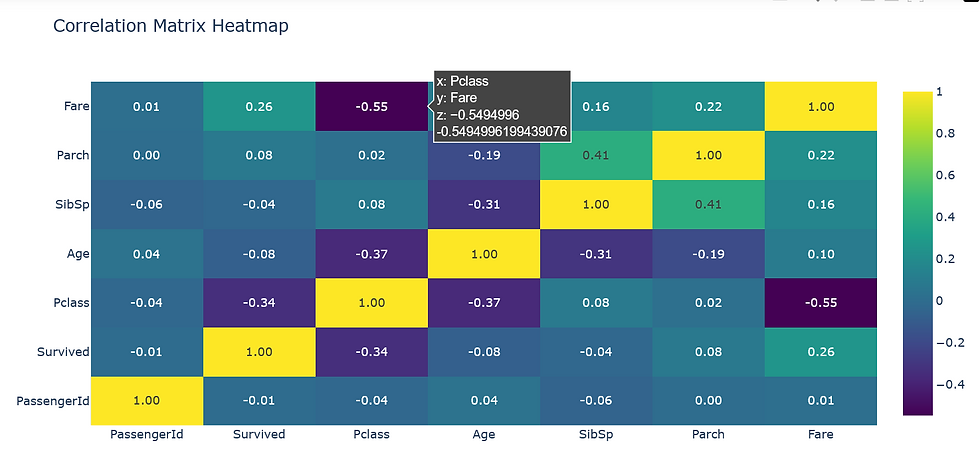Click the Fare row, Survived column 0.26 cell

[259, 106]
